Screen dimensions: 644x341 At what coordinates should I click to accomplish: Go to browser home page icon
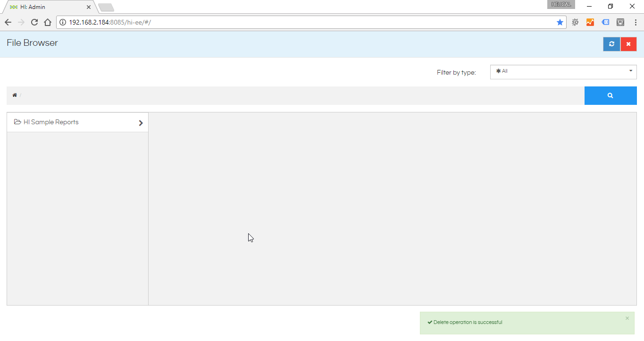point(48,22)
